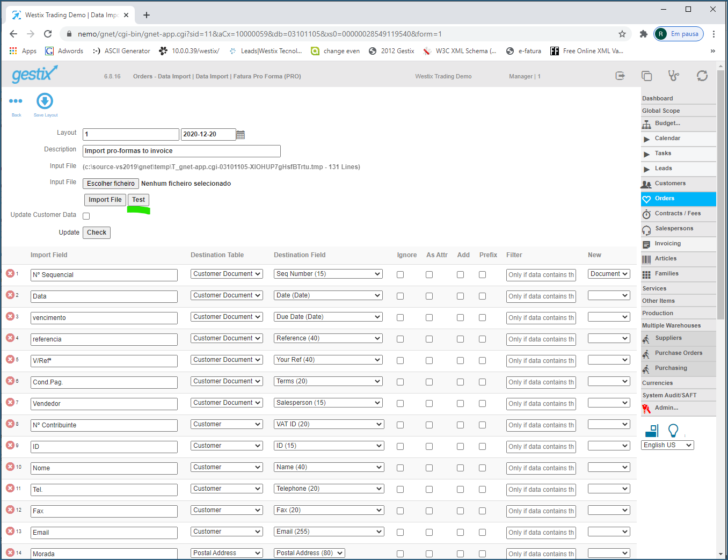Screen dimensions: 728x560
Task: Click the refresh arrows icon in header
Action: point(702,76)
